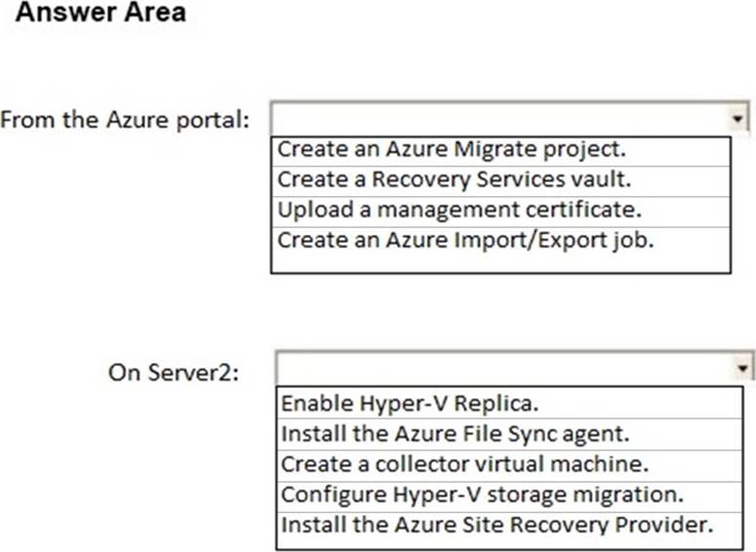
Task: Click the On Server2 label
Action: pyautogui.click(x=176, y=373)
